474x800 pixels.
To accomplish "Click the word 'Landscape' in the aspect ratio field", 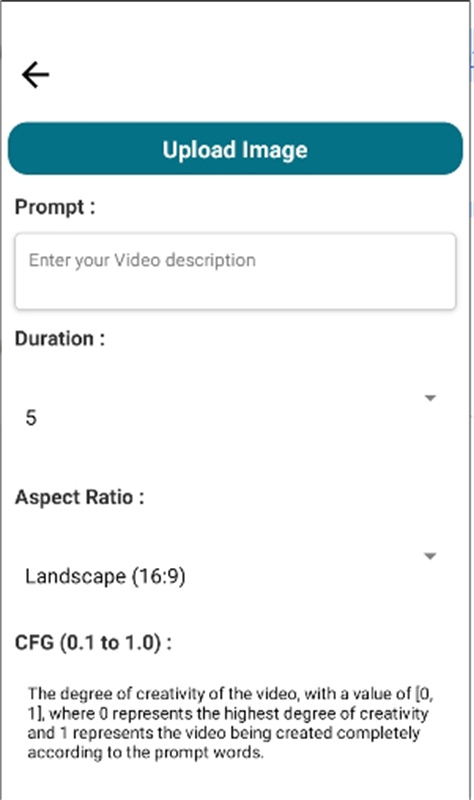I will point(76,577).
